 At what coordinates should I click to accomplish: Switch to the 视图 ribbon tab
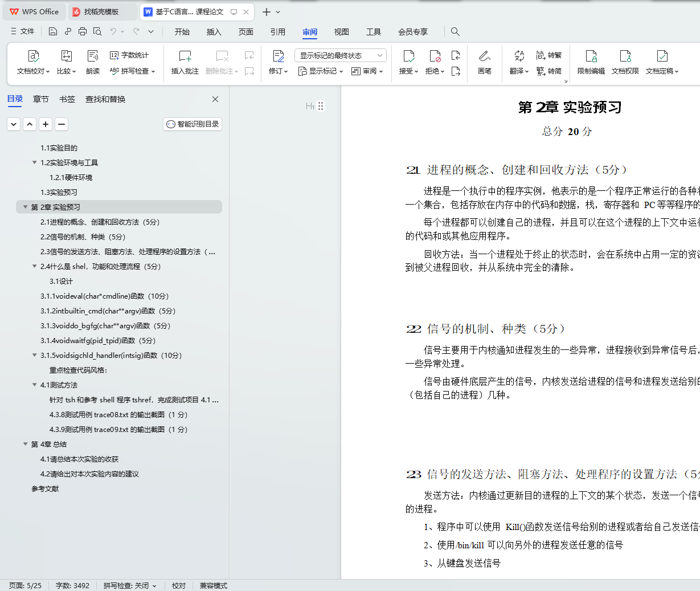[342, 31]
